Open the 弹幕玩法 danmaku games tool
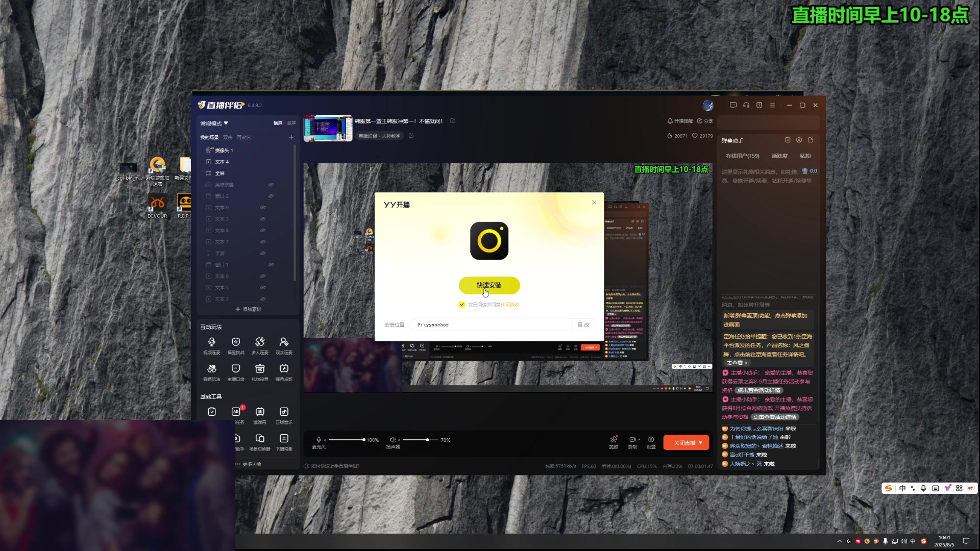980x551 pixels. [212, 372]
